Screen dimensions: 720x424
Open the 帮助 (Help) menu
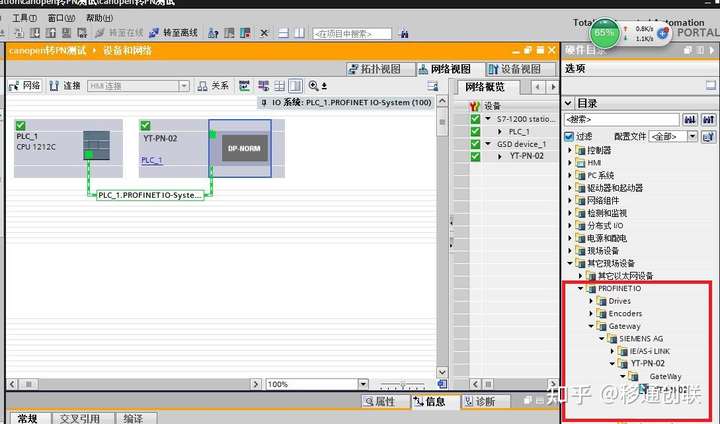point(99,18)
